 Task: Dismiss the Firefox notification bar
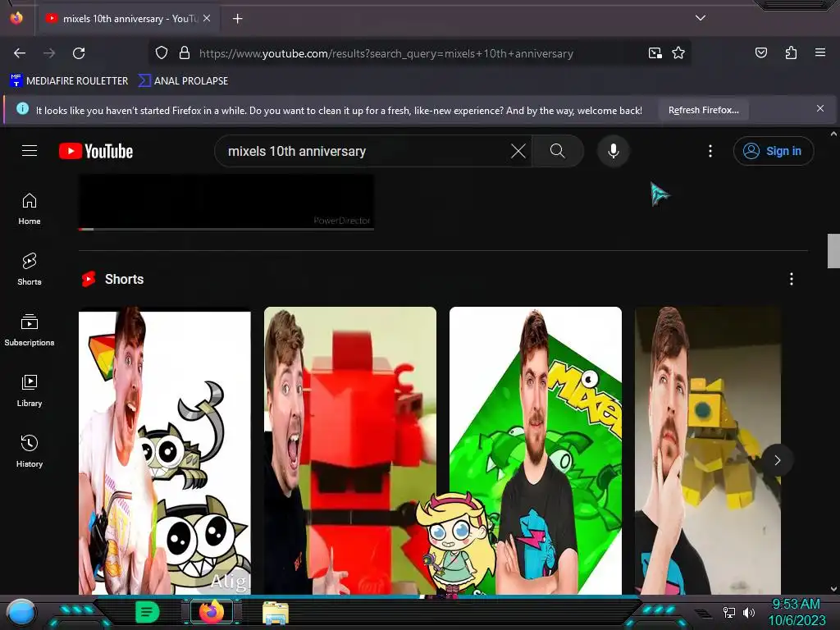820,109
